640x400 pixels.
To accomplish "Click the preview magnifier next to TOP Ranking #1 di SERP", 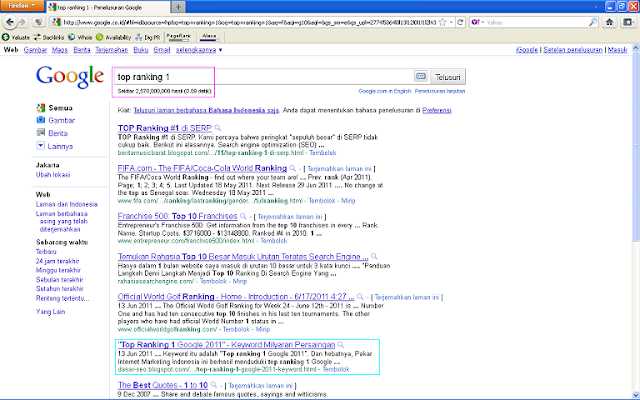I will (x=218, y=128).
